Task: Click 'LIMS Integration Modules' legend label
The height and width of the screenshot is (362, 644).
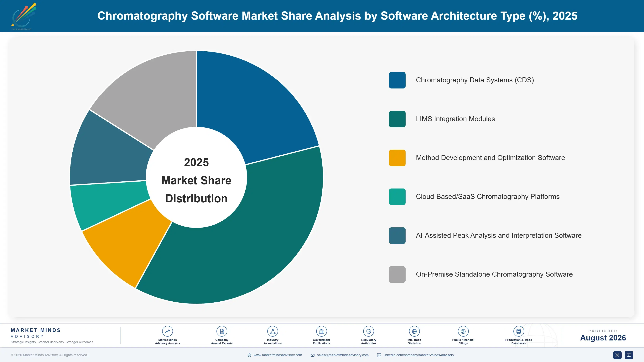Action: 455,119
